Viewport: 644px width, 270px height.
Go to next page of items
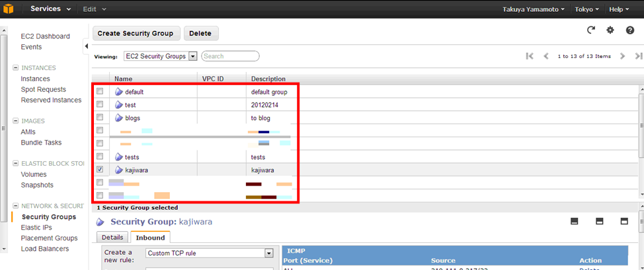point(623,56)
